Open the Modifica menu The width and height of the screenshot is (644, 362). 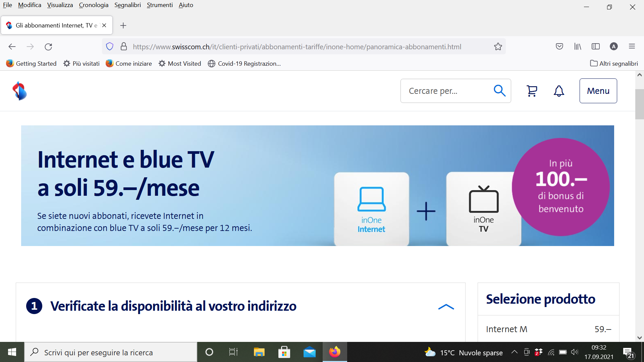tap(30, 5)
